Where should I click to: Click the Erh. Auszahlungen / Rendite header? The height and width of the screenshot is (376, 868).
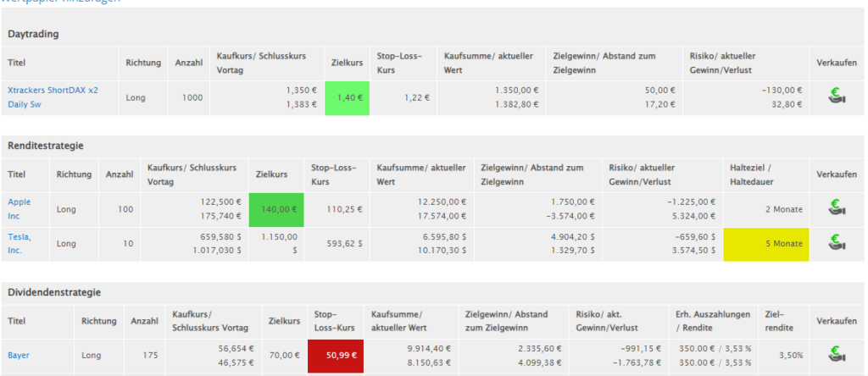[x=713, y=321]
